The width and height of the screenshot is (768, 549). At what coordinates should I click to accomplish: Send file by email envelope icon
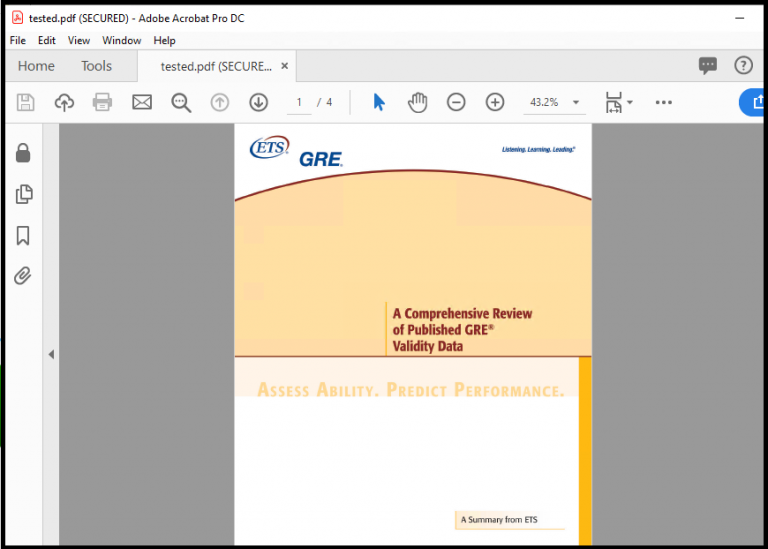point(142,102)
